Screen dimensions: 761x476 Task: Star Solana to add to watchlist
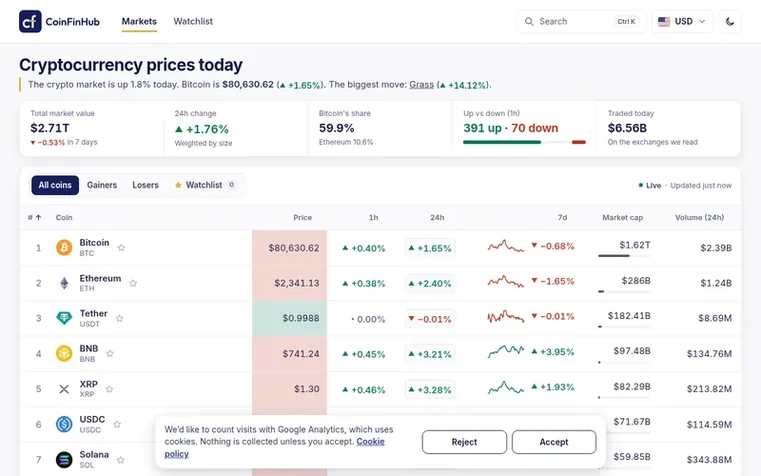tap(120, 460)
